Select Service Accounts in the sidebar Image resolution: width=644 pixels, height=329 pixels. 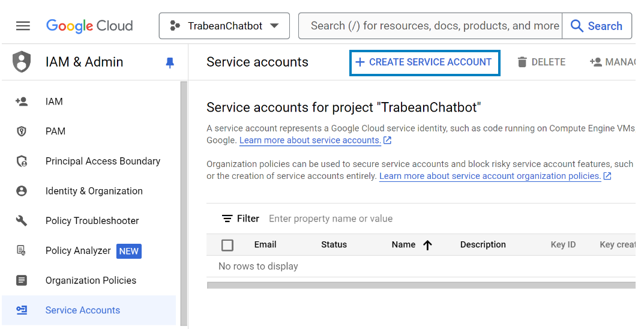pyautogui.click(x=89, y=310)
